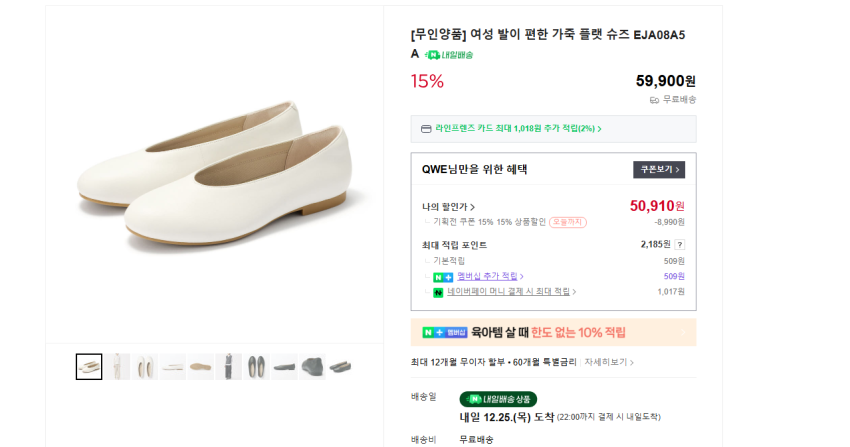Screen dimensions: 850x447
Task: Open 자세히보기 for installment details
Action: pyautogui.click(x=609, y=362)
